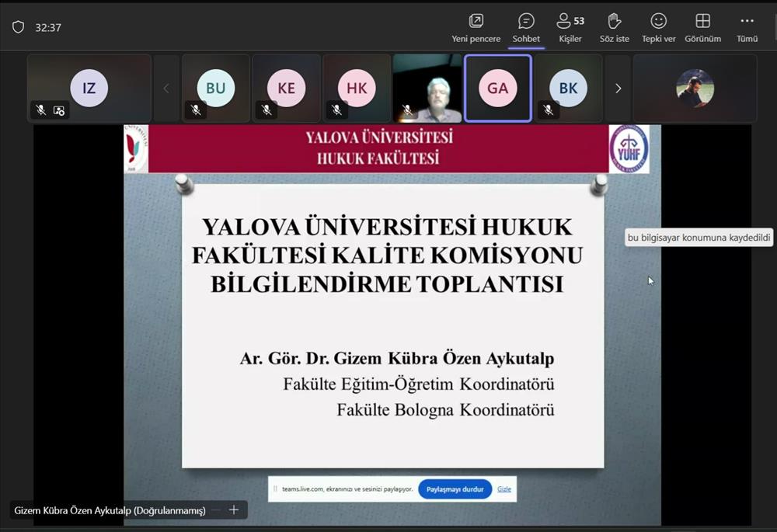The image size is (777, 532).
Task: Select the webcam video participant tile
Action: click(427, 89)
